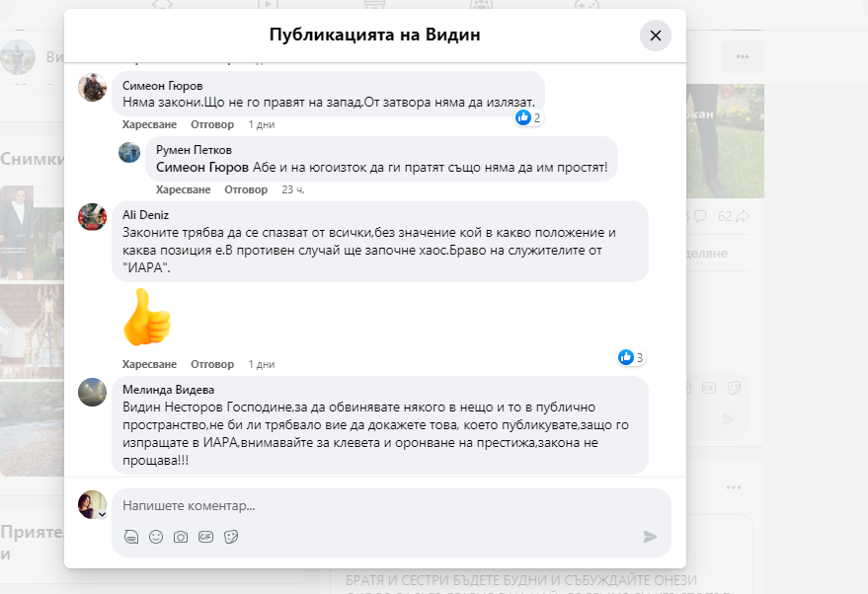
Task: Attach a photo with the camera icon
Action: coord(181,537)
